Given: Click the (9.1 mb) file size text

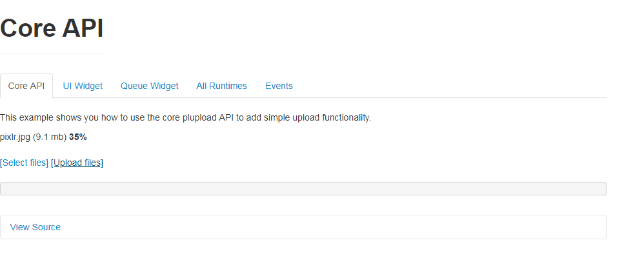Looking at the screenshot, I should pos(50,137).
